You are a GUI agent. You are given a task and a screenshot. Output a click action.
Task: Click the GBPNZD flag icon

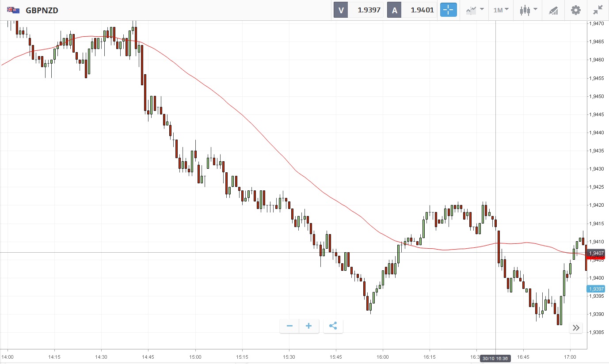pyautogui.click(x=13, y=10)
